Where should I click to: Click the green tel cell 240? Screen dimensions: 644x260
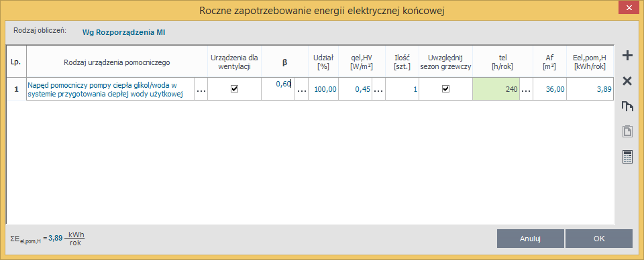coord(496,88)
